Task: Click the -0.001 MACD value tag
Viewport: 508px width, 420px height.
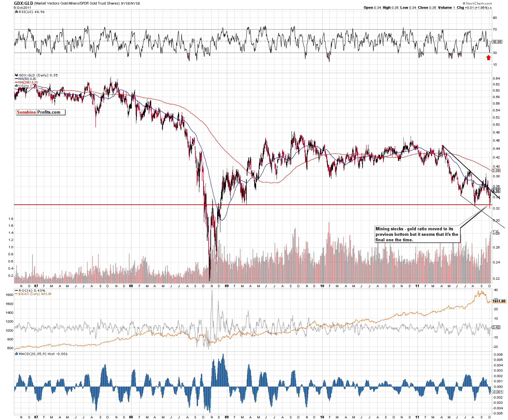Action: tap(498, 392)
